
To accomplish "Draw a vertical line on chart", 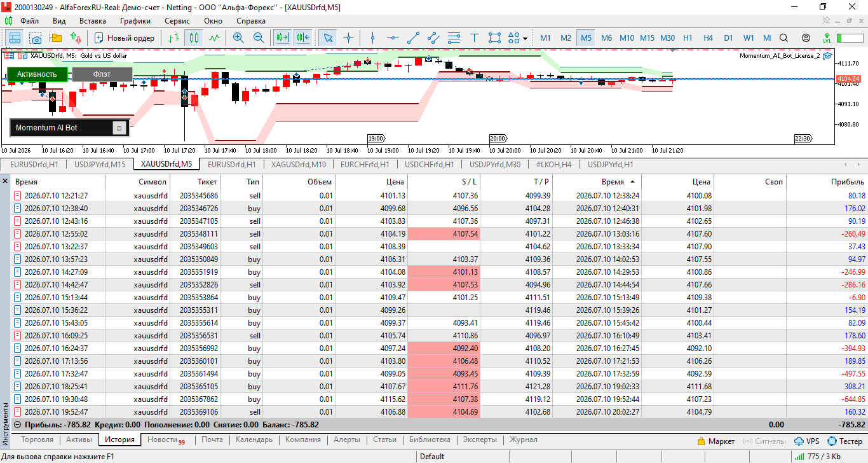I will click(x=372, y=38).
